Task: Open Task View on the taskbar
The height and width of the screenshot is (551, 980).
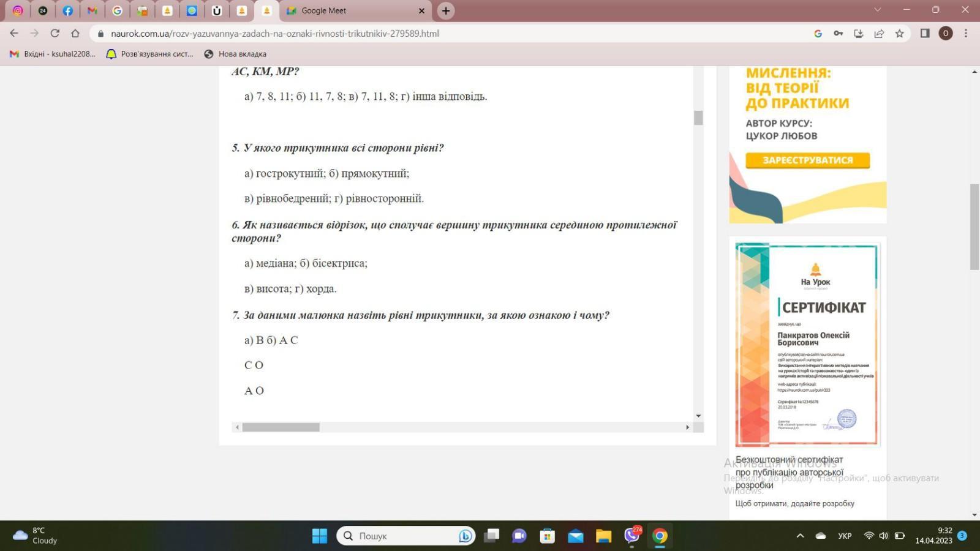Action: [491, 536]
